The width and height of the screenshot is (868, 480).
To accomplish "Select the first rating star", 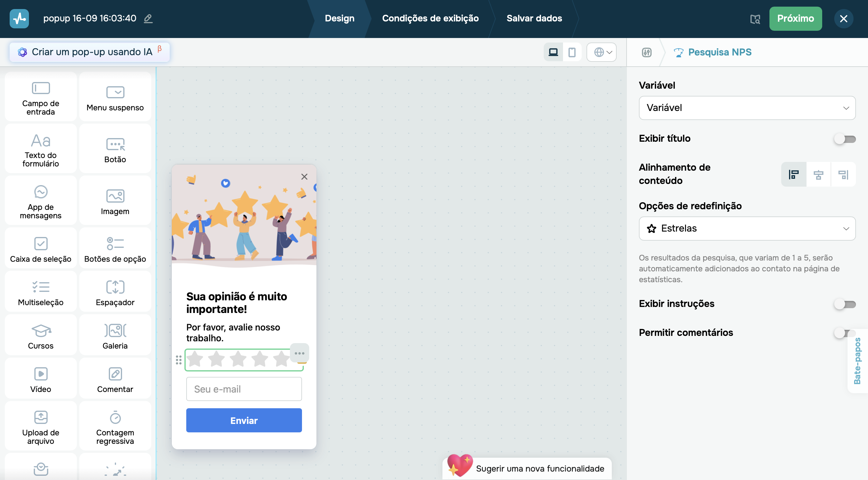I will (x=194, y=359).
